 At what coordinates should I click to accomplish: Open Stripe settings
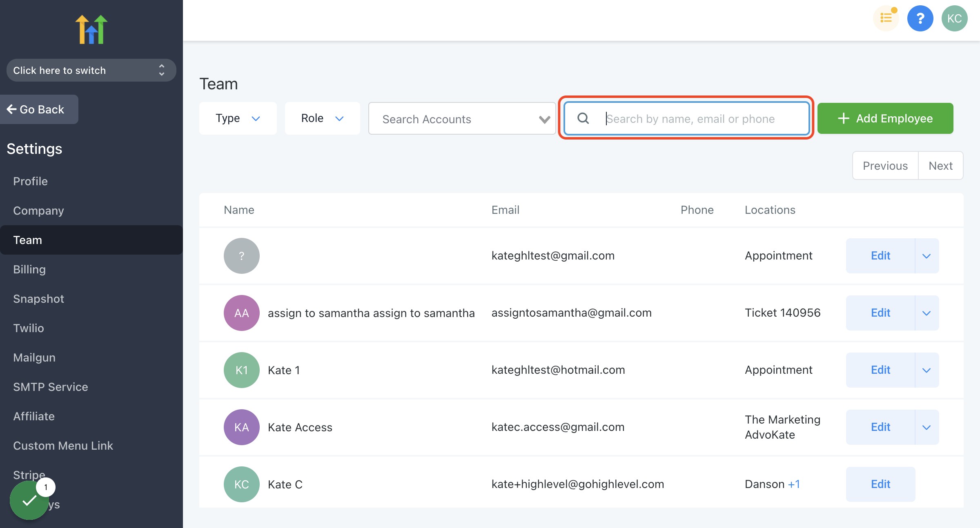[29, 475]
